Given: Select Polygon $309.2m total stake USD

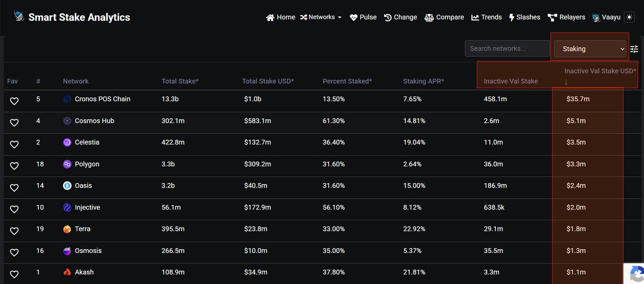Looking at the screenshot, I should 258,164.
